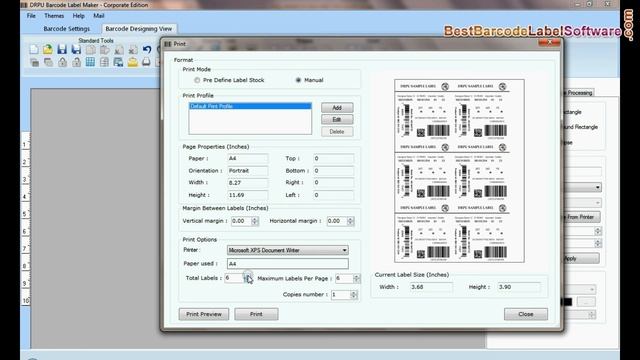
Task: Click the Add print profile button
Action: (337, 108)
